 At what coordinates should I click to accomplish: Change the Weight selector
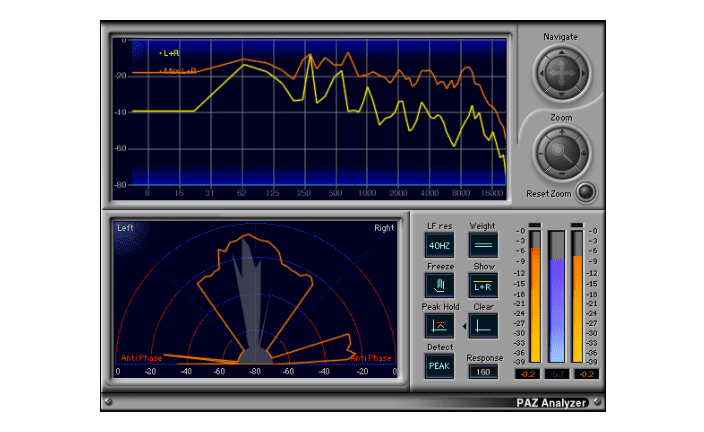coord(483,245)
